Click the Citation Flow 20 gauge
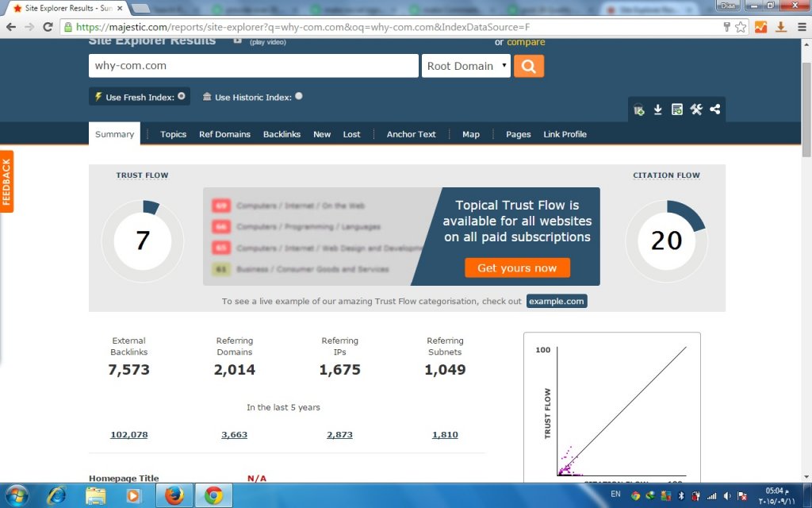Viewport: 812px width, 508px height. 666,241
